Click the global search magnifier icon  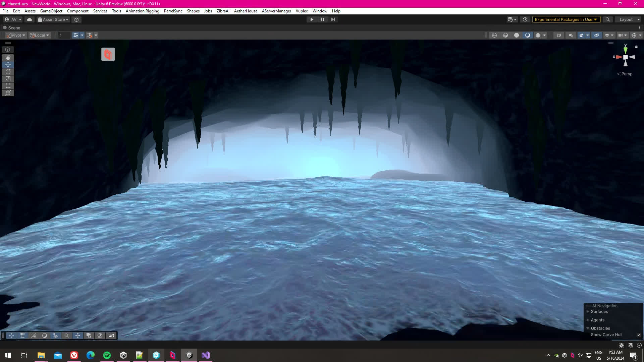(607, 19)
